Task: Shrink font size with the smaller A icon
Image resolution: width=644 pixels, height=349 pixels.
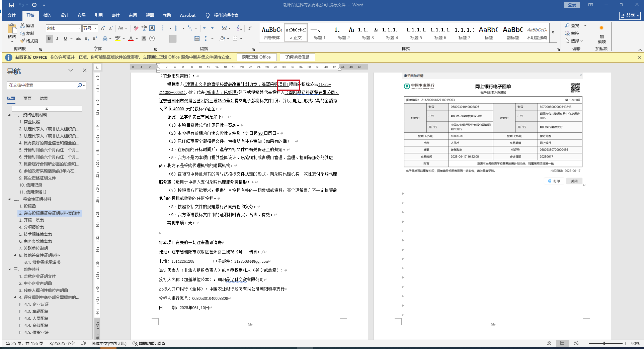Action: (111, 28)
